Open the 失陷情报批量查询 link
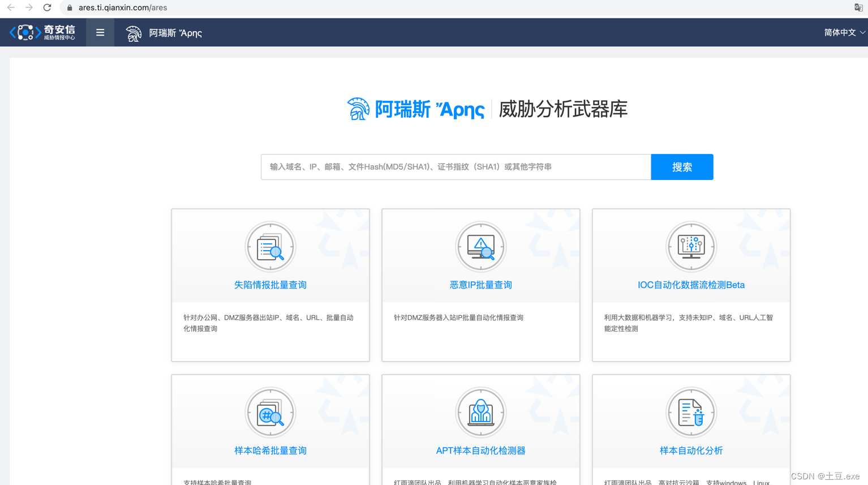 pyautogui.click(x=270, y=285)
